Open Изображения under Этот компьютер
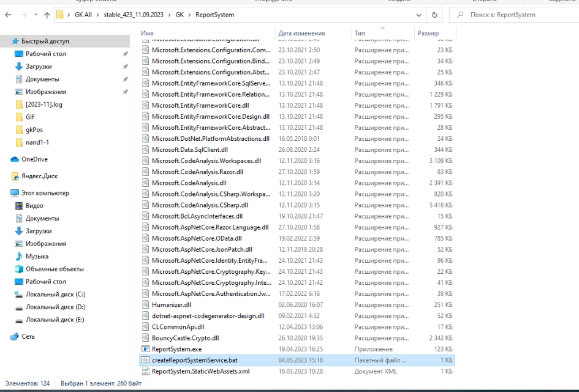 (46, 244)
